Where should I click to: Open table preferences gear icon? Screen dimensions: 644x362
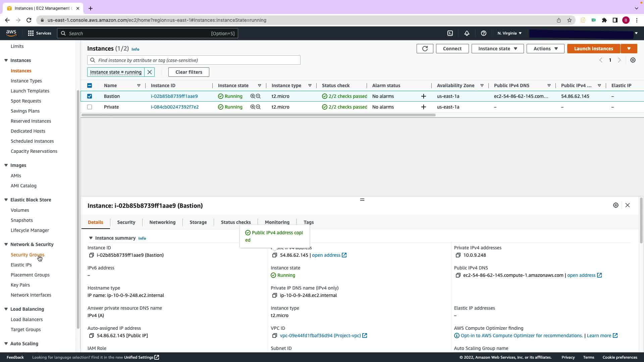(x=633, y=60)
